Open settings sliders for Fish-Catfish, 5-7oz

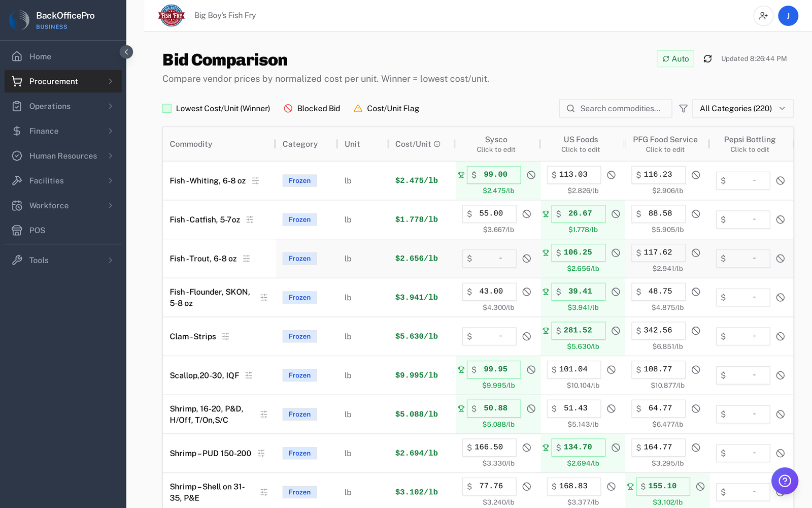click(250, 220)
